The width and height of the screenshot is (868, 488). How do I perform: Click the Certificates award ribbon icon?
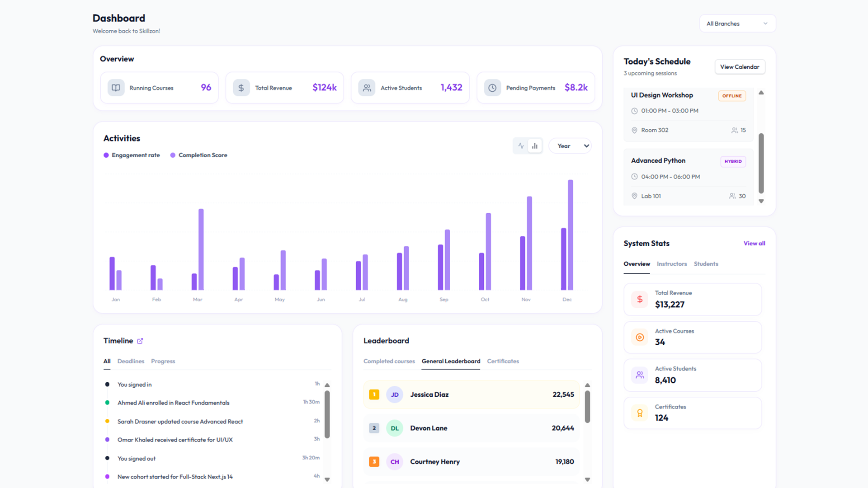(x=640, y=413)
